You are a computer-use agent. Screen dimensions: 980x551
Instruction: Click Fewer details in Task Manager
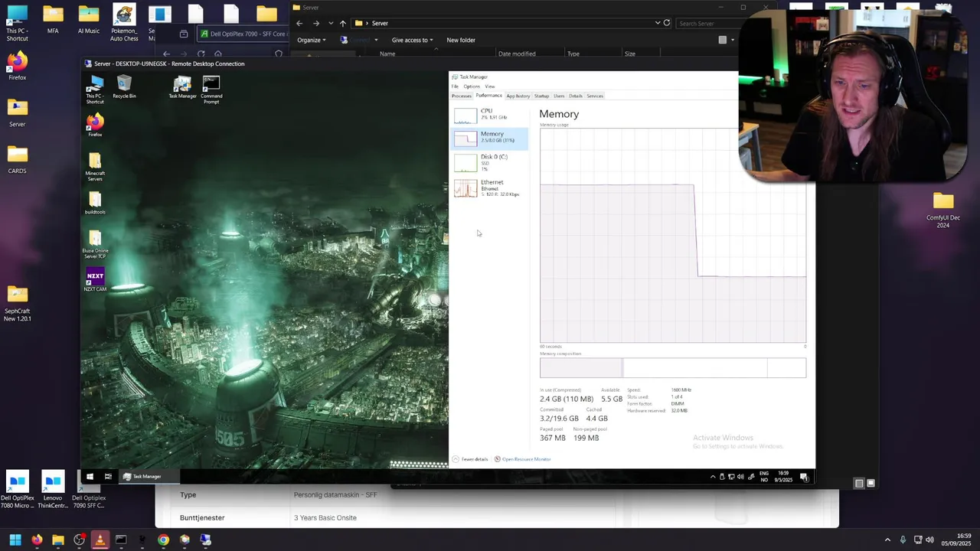[x=470, y=459]
